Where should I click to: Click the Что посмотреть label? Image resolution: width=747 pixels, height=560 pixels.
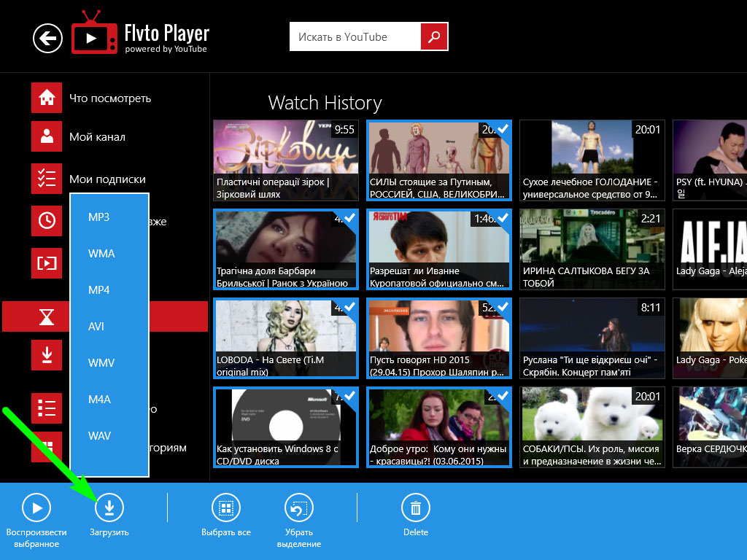coord(110,98)
